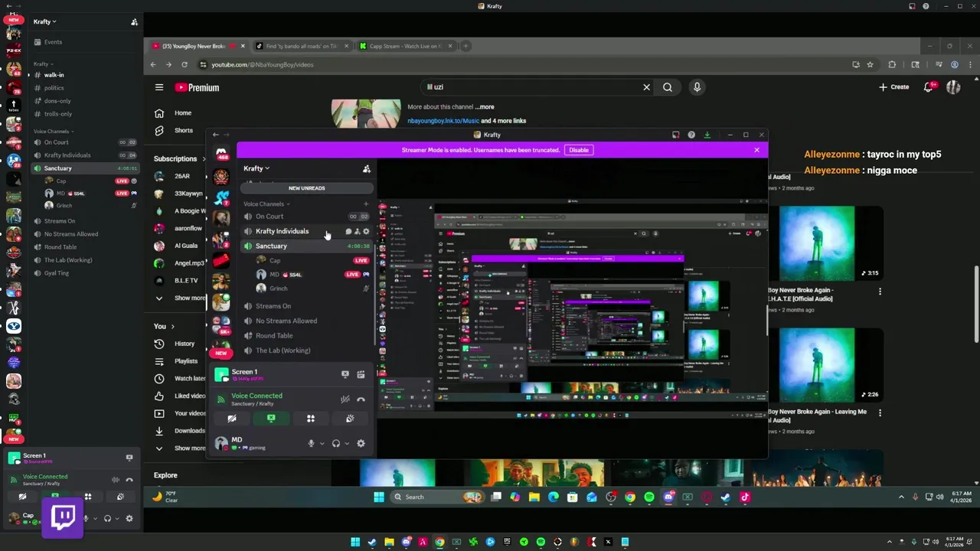980x551 pixels.
Task: Switch to Find 'ty bando all roads' tab
Action: (x=302, y=46)
